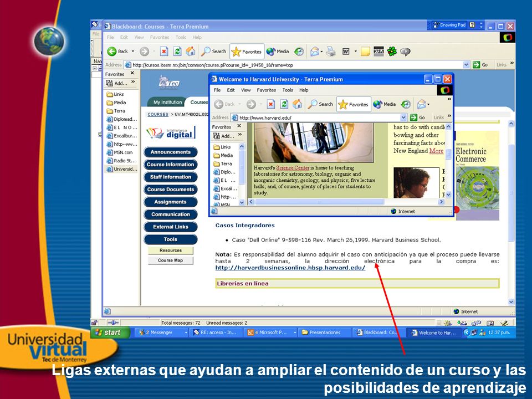The height and width of the screenshot is (399, 532).
Task: Click Add in the Blackboard Favorites pane
Action: click(x=117, y=83)
